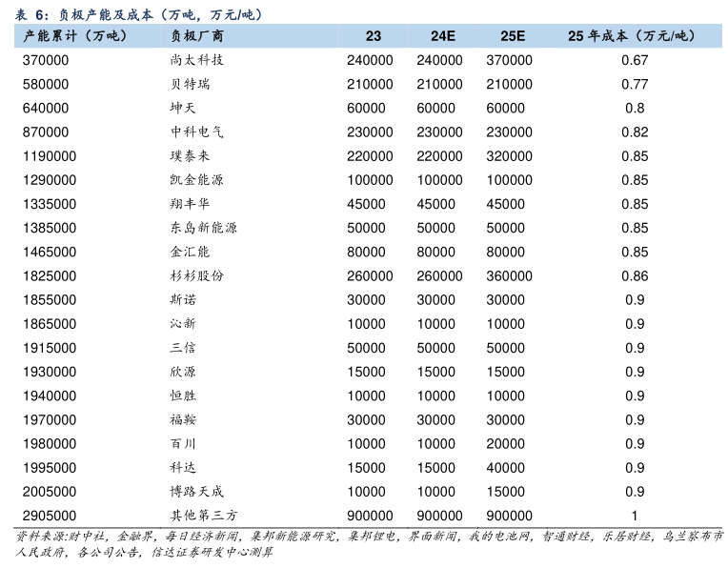Select the header 产能累计（万吨）
The width and height of the screenshot is (728, 568).
pos(74,36)
